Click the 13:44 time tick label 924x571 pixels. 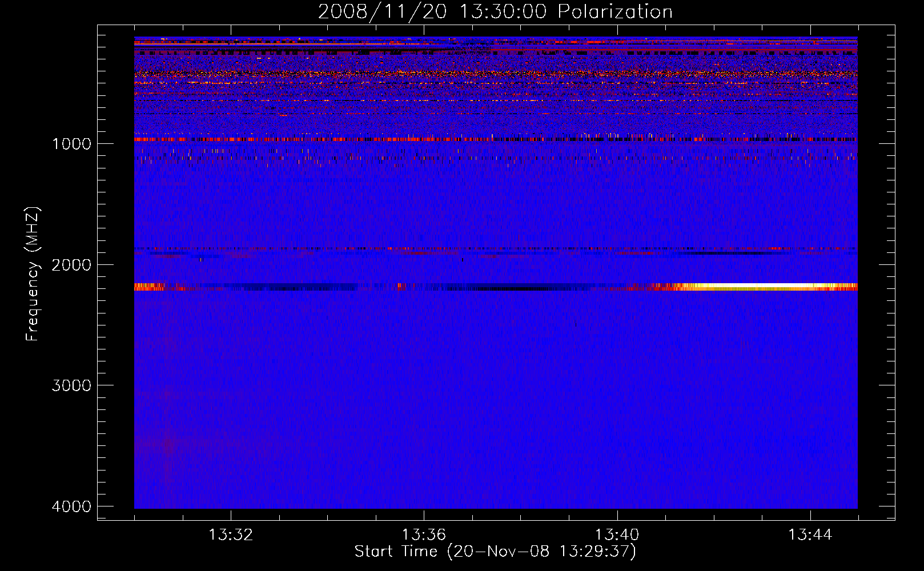pos(810,535)
